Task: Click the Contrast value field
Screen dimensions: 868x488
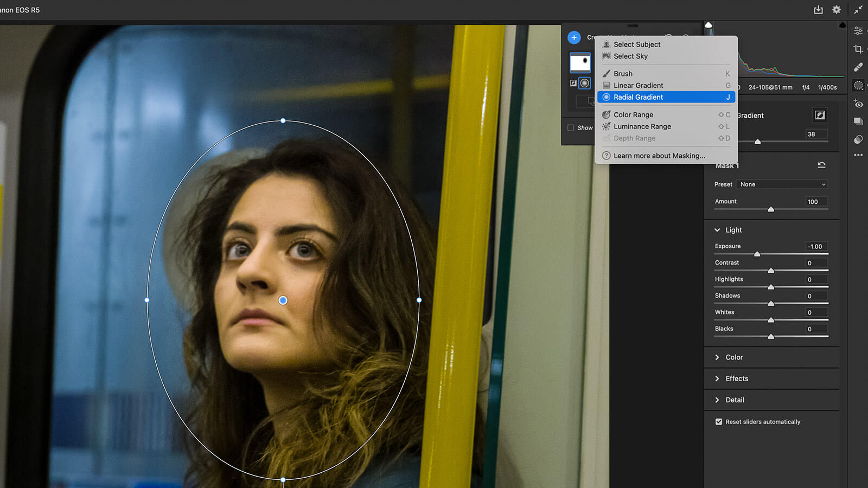Action: 816,263
